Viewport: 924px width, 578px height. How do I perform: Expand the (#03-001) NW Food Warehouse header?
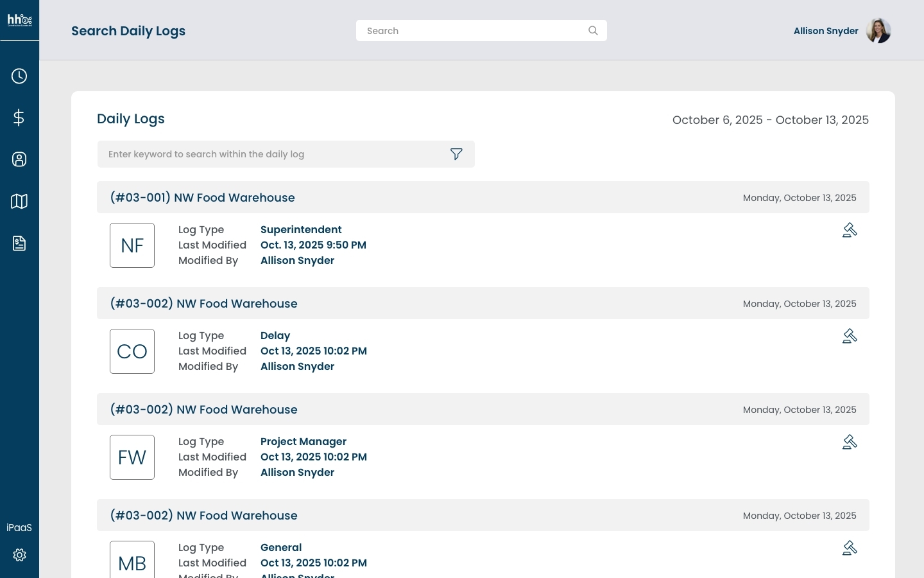(x=202, y=198)
